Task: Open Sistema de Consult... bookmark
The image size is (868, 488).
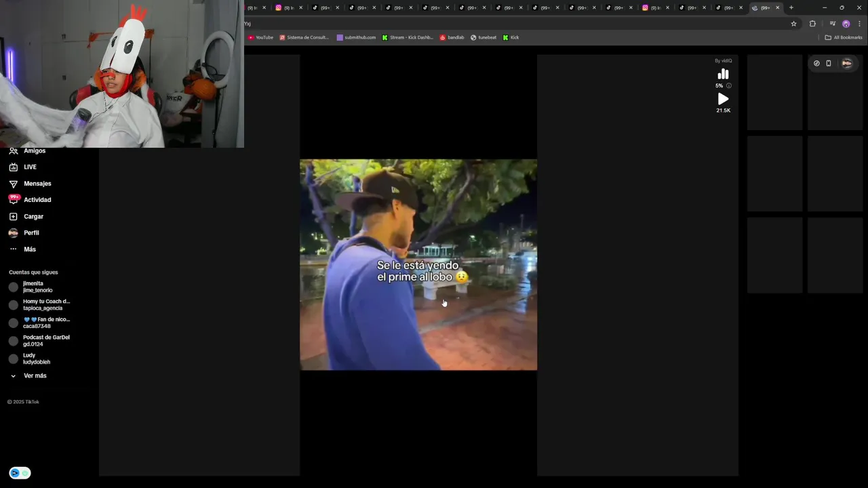Action: (x=304, y=37)
